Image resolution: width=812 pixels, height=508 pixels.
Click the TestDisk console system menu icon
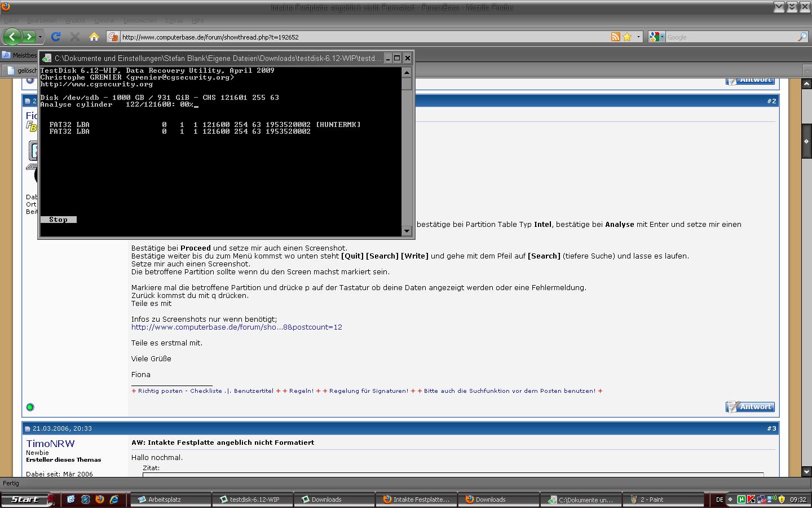point(47,58)
